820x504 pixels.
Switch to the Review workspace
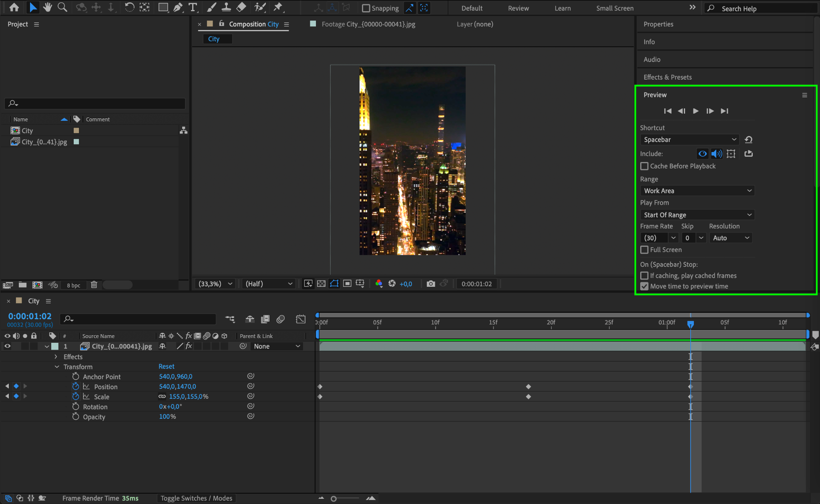click(518, 8)
